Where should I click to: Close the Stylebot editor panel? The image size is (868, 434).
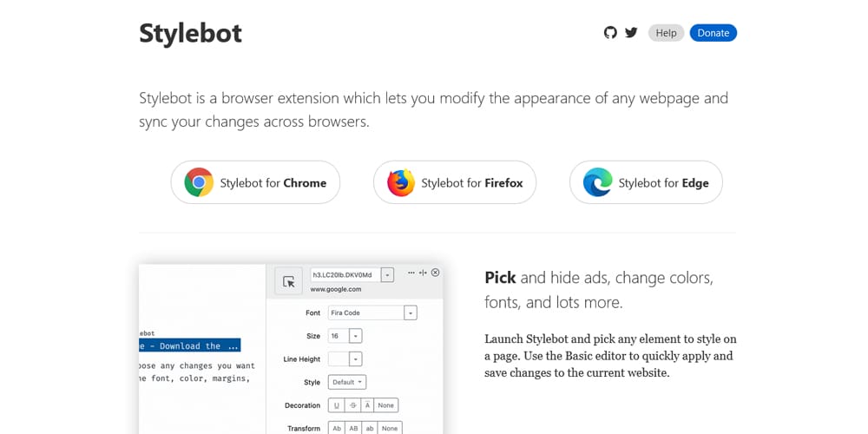click(x=435, y=273)
